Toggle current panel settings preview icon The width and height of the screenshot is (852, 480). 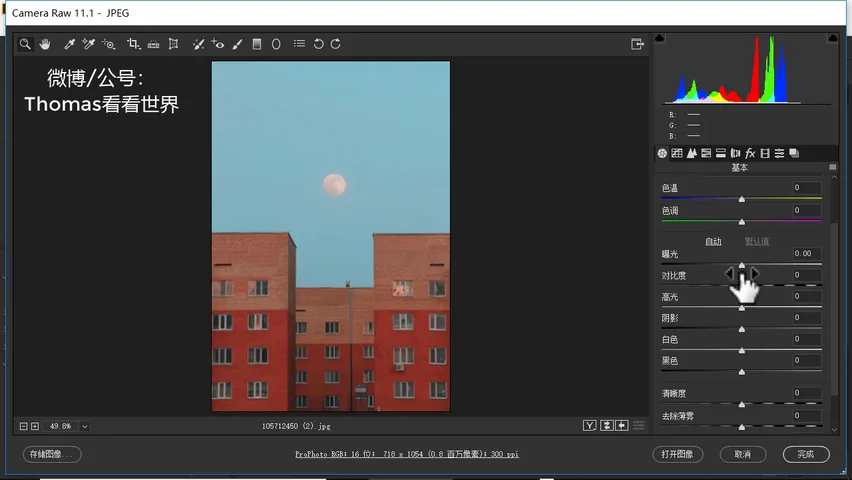coord(638,426)
